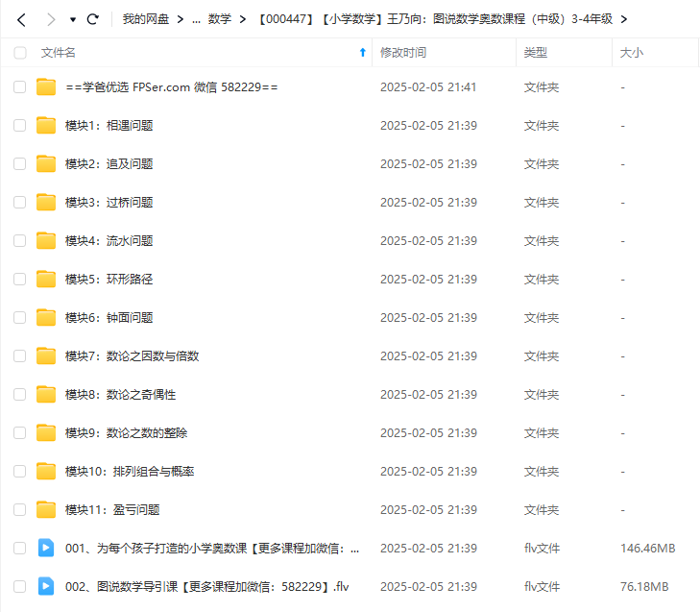The image size is (700, 612).
Task: Select the name 模块2:追及问题
Action: click(x=109, y=163)
